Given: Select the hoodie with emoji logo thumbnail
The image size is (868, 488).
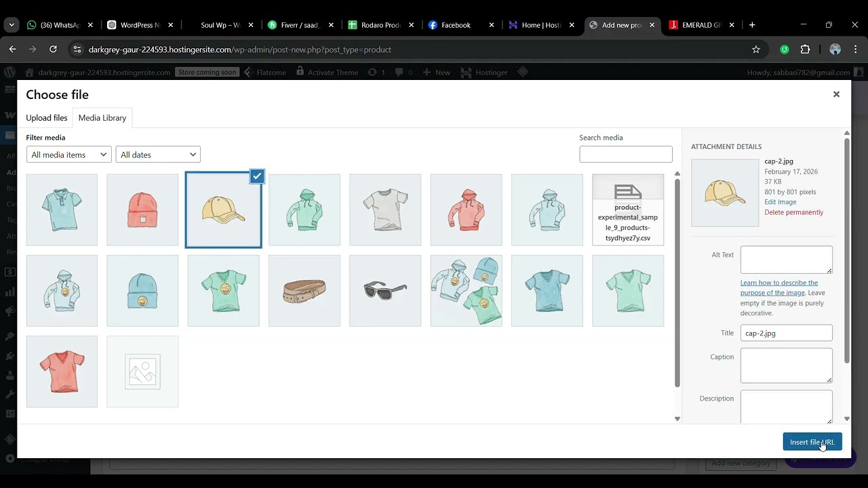Looking at the screenshot, I should pos(62,291).
